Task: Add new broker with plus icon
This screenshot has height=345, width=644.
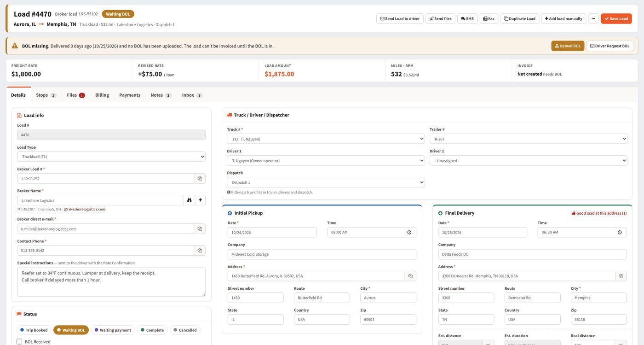Action: [x=200, y=200]
